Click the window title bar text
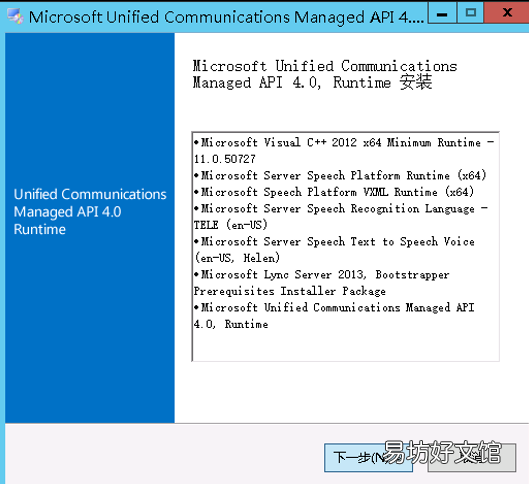This screenshot has width=529, height=484. (226, 17)
